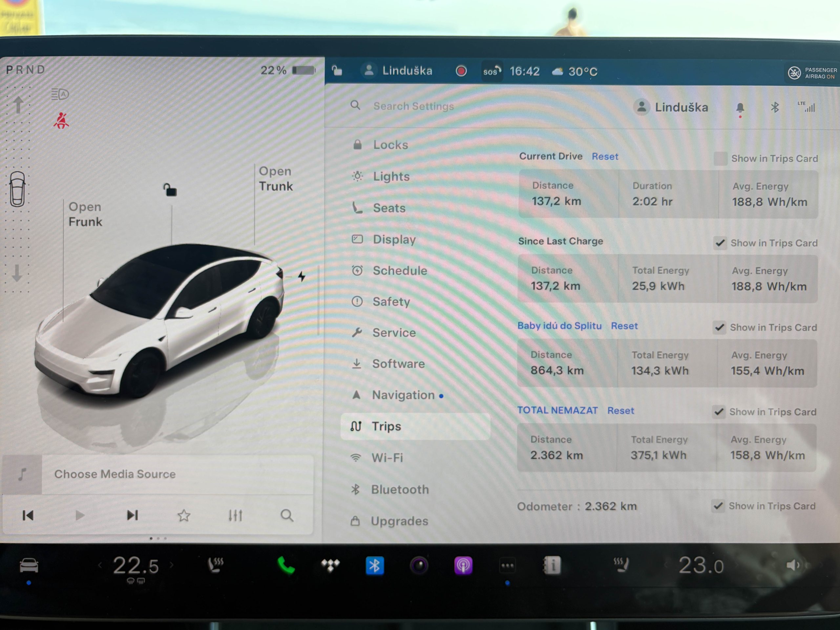Skip to previous track
Image resolution: width=840 pixels, height=630 pixels.
click(28, 515)
